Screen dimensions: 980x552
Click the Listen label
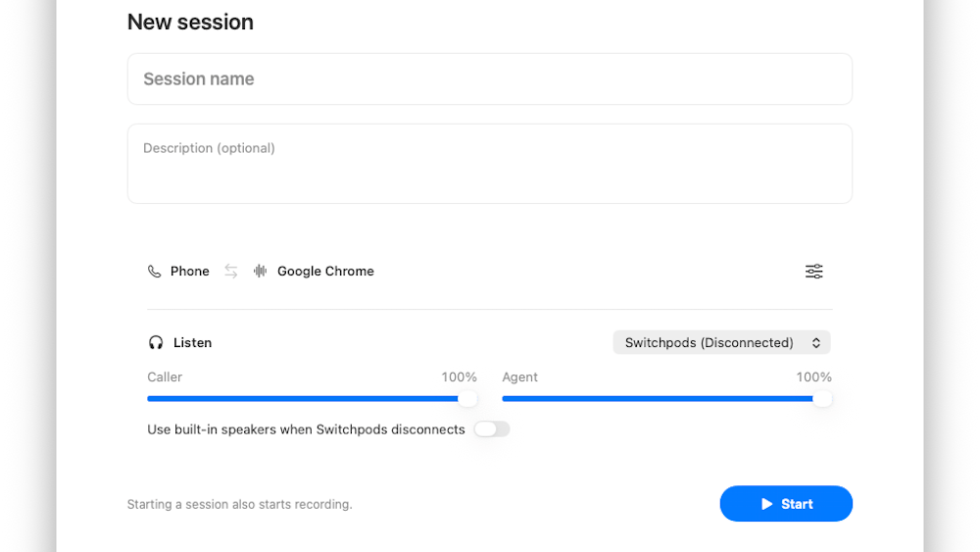[x=192, y=342]
